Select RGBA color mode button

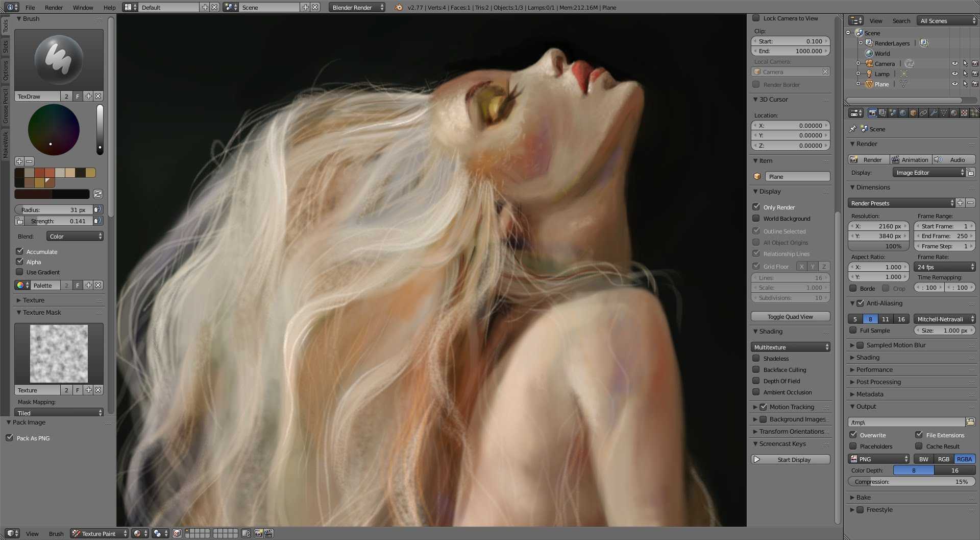(965, 459)
